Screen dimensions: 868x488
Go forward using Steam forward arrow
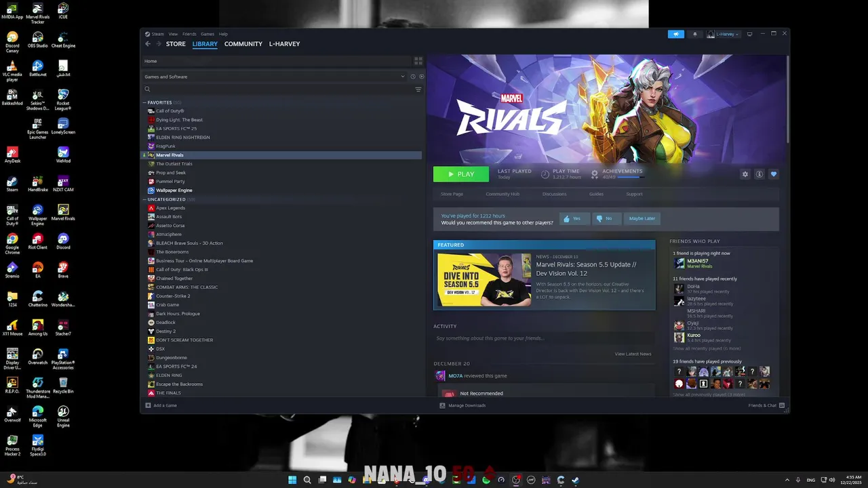[x=159, y=44]
